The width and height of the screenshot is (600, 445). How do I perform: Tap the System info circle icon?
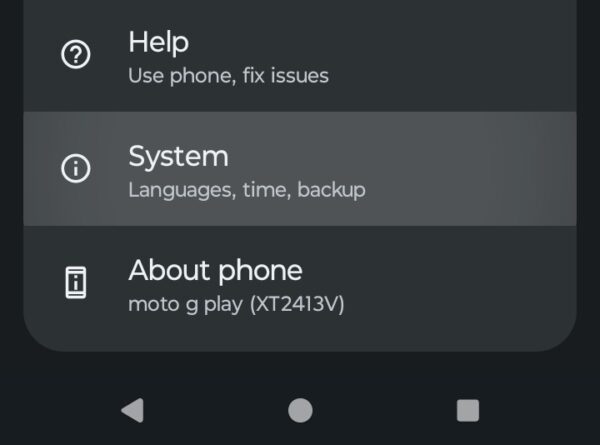coord(76,168)
